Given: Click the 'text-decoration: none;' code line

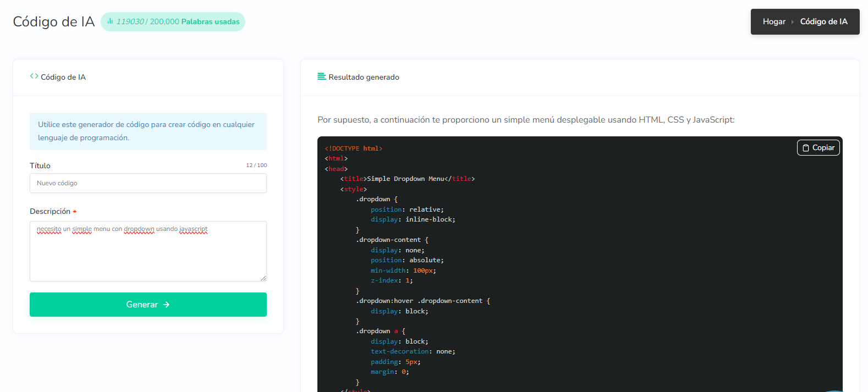Looking at the screenshot, I should [x=413, y=351].
